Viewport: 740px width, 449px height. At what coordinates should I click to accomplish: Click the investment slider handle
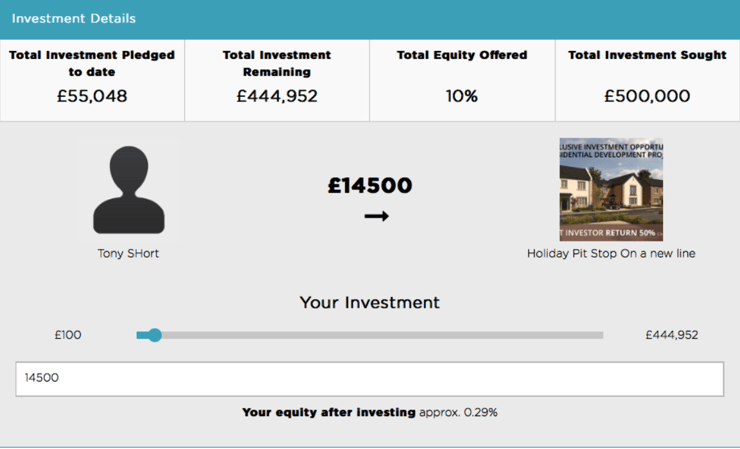point(154,335)
